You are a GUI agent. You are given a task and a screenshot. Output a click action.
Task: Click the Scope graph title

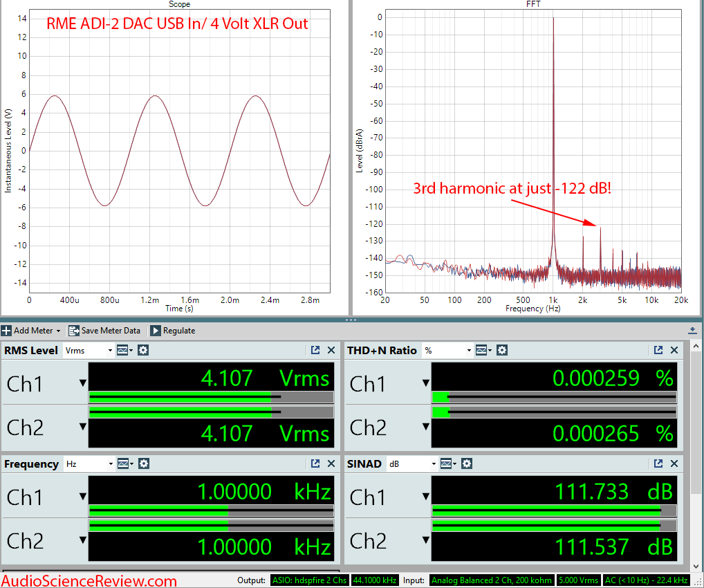point(179,4)
